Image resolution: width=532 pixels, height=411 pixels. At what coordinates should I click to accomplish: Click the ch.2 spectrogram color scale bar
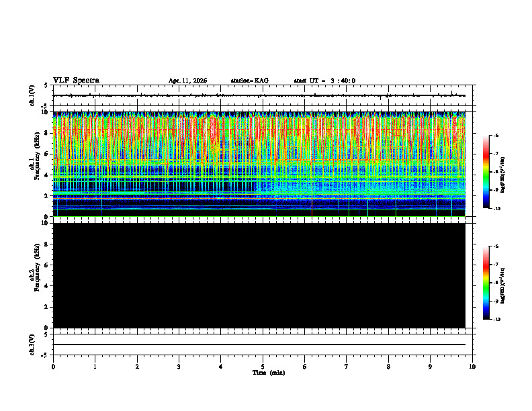(486, 283)
